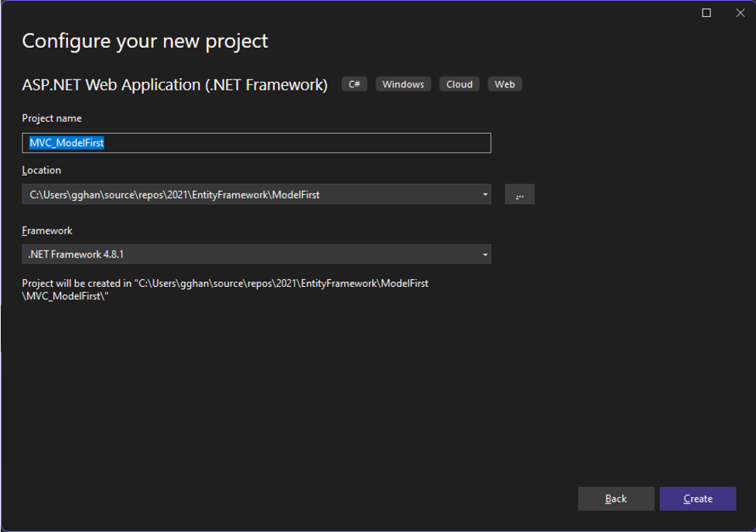Click the Create button
This screenshot has width=756, height=532.
point(698,499)
